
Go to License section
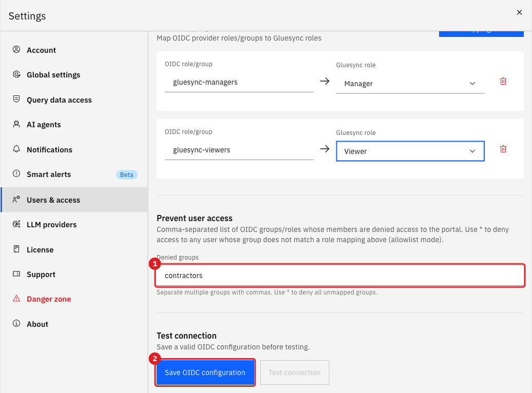click(74, 250)
